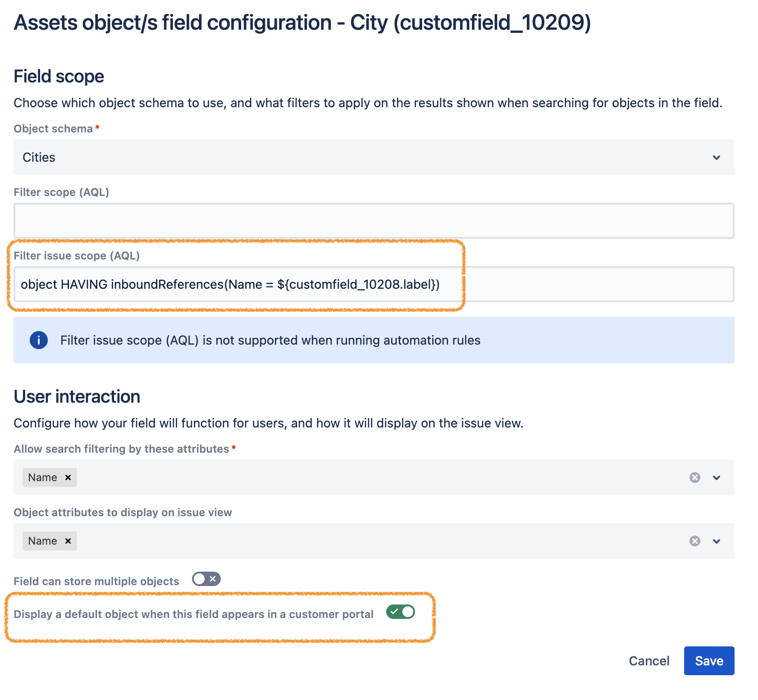Click the info icon in the automation notice
This screenshot has height=700, width=758.
pyautogui.click(x=39, y=340)
